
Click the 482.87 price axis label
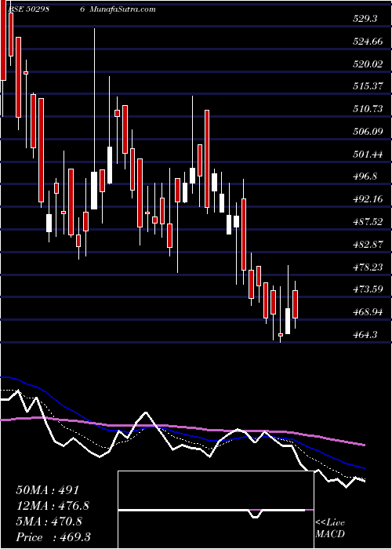click(368, 245)
